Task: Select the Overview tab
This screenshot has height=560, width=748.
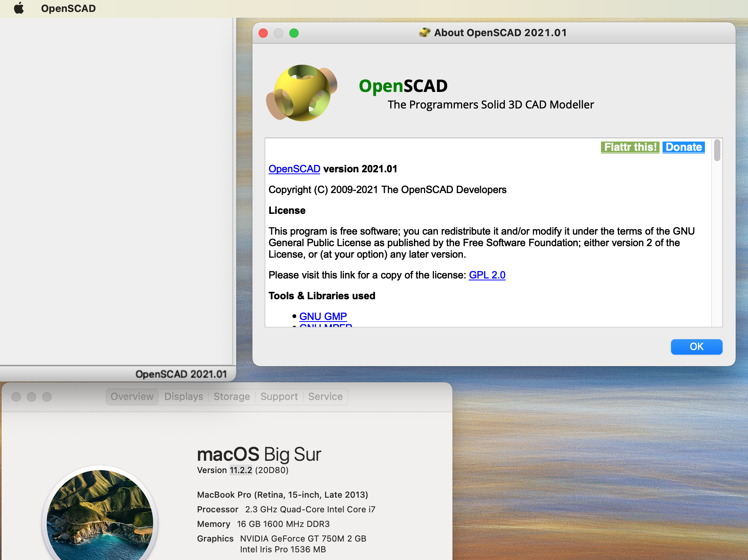Action: pos(132,397)
